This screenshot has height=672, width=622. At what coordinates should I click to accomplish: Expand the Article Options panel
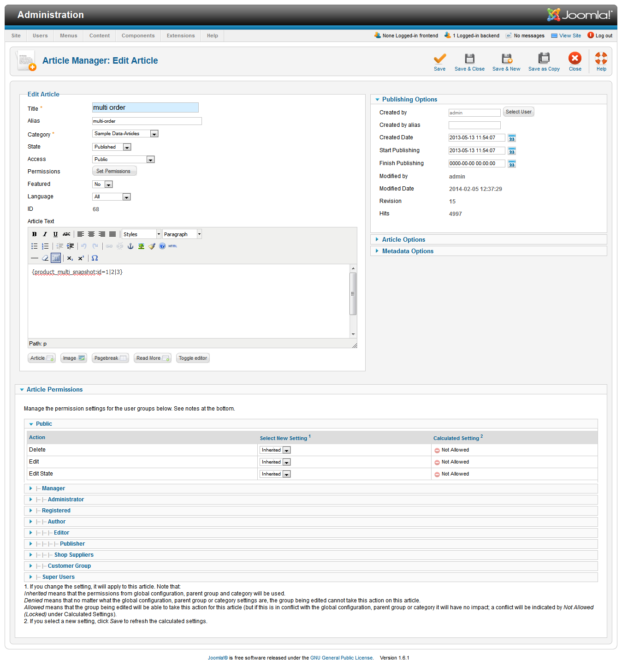point(403,239)
